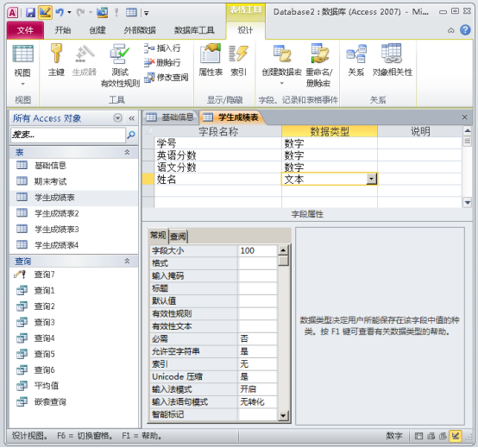The width and height of the screenshot is (478, 448).
Task: Click Design View icon in status bar
Action: point(456,436)
